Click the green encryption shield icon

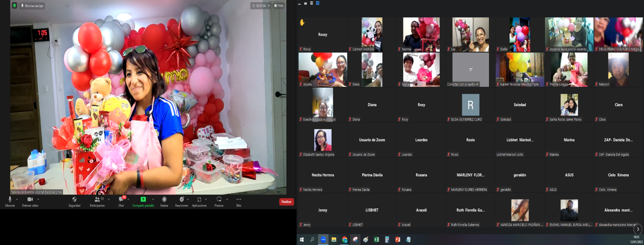[x=15, y=6]
